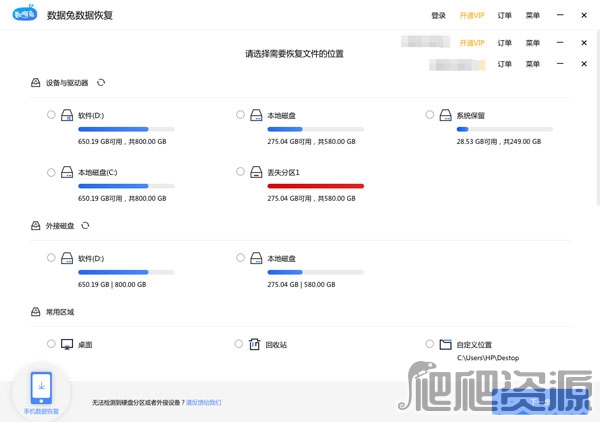Click the 桌面 monitor icon
Image resolution: width=600 pixels, height=422 pixels.
pos(67,344)
